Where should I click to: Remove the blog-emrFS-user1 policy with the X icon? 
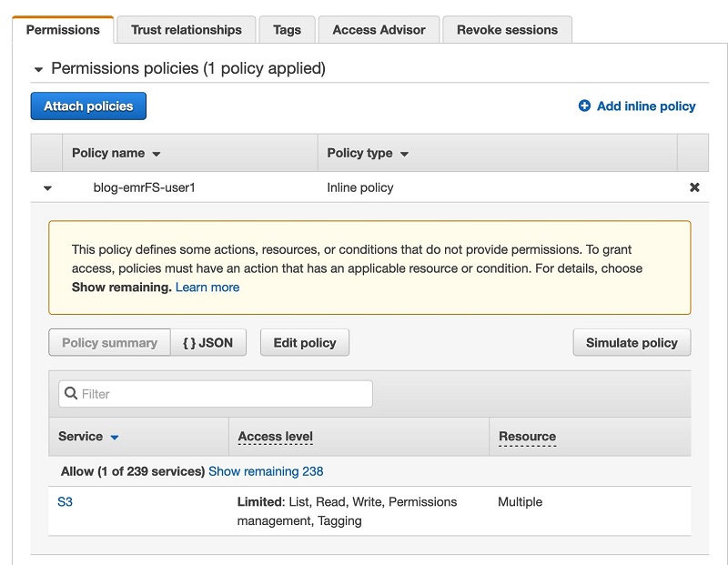click(694, 187)
